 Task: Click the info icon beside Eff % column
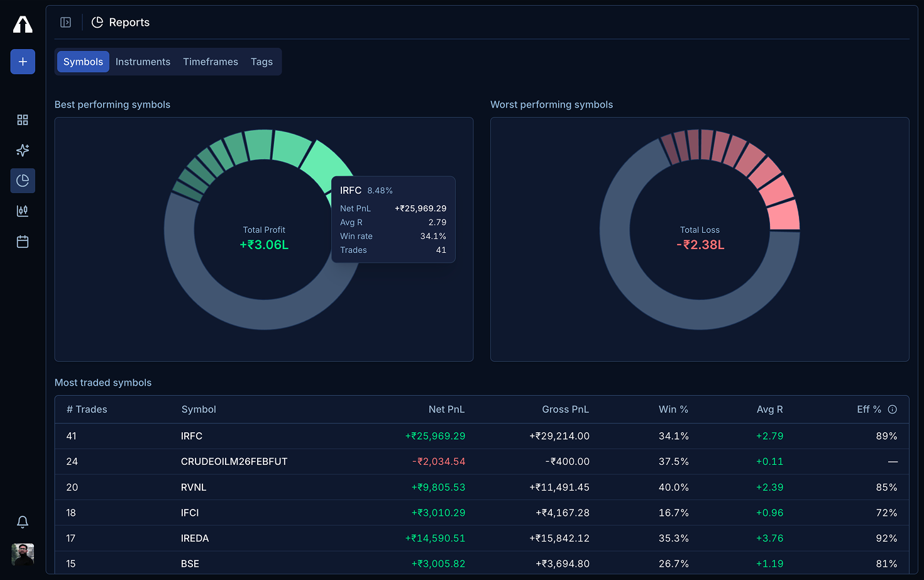click(893, 409)
